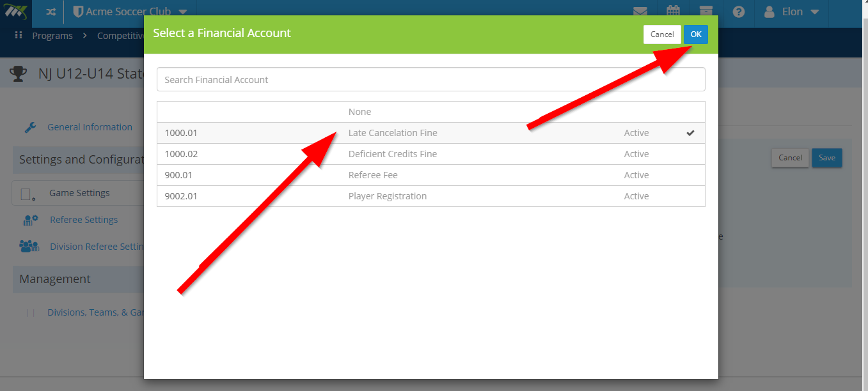868x391 pixels.
Task: Open Division Referee Settings in sidebar
Action: [x=97, y=247]
